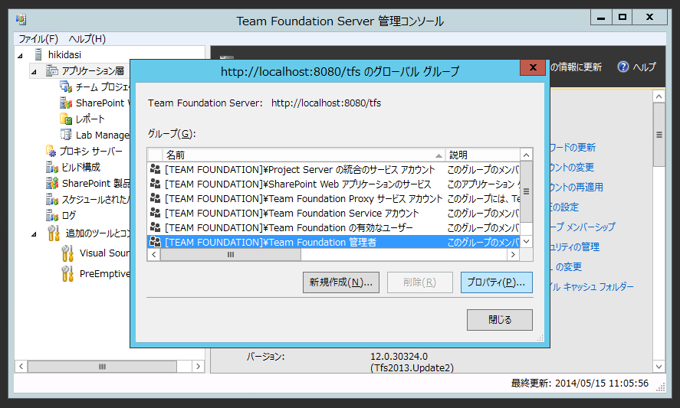Click the プ メンバーシップ link

pos(582,227)
